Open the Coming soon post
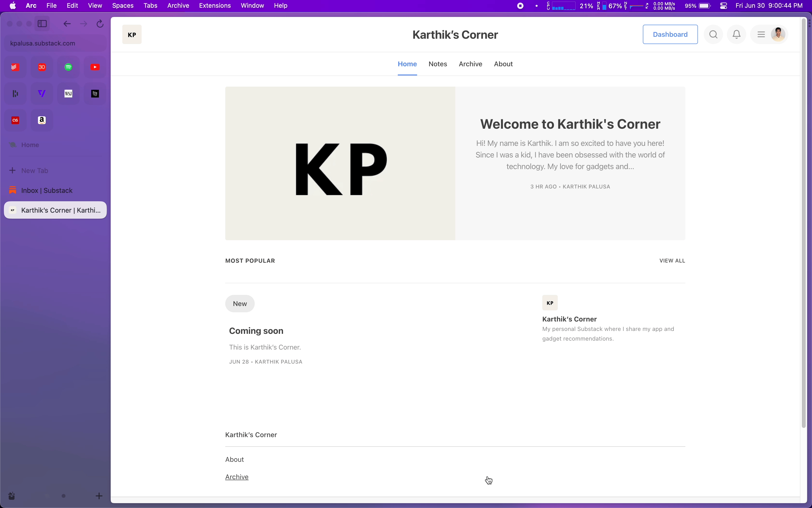 point(257,331)
